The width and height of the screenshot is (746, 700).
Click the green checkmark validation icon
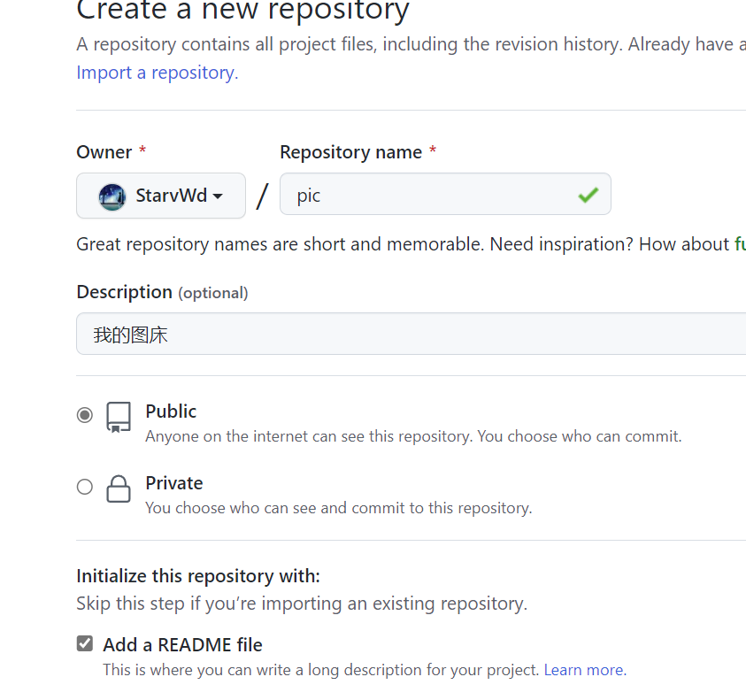tap(588, 195)
